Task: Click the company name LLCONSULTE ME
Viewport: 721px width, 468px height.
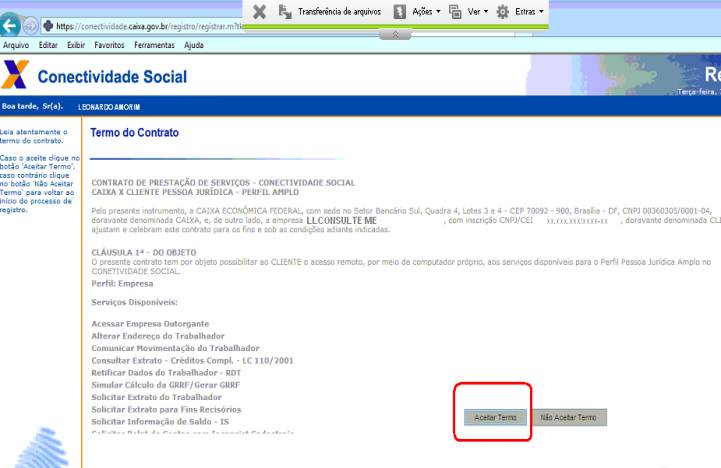Action: (342, 221)
